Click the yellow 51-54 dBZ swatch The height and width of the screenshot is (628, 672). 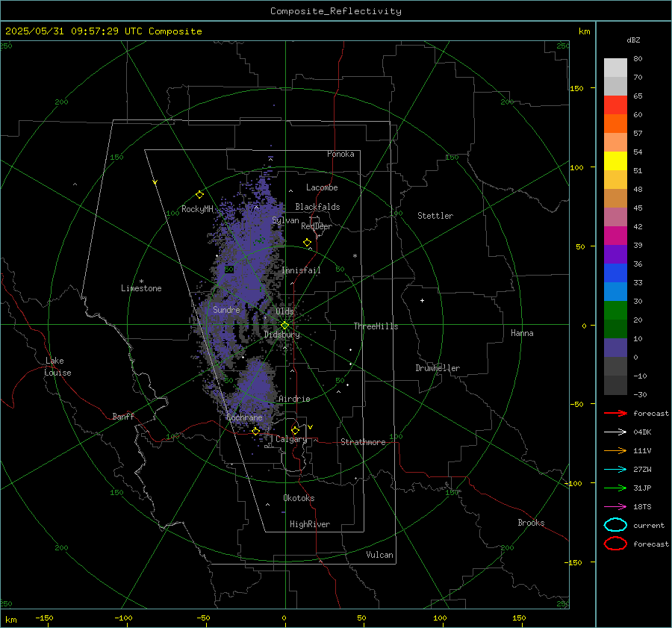[615, 161]
